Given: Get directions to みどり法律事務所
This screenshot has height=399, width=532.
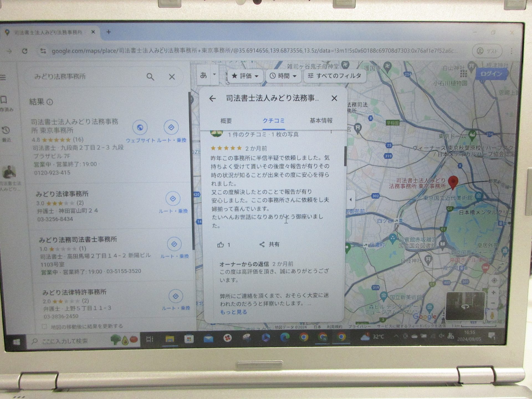Looking at the screenshot, I should (x=173, y=199).
